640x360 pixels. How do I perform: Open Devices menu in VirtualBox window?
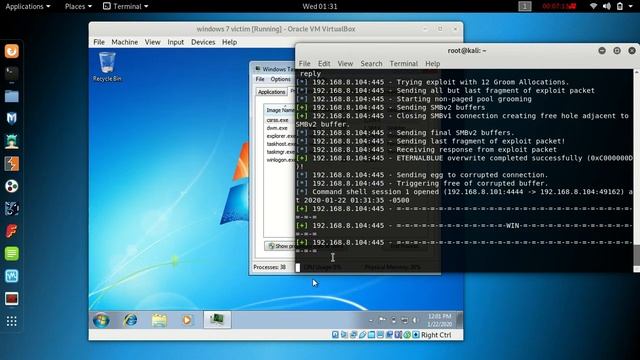(203, 42)
